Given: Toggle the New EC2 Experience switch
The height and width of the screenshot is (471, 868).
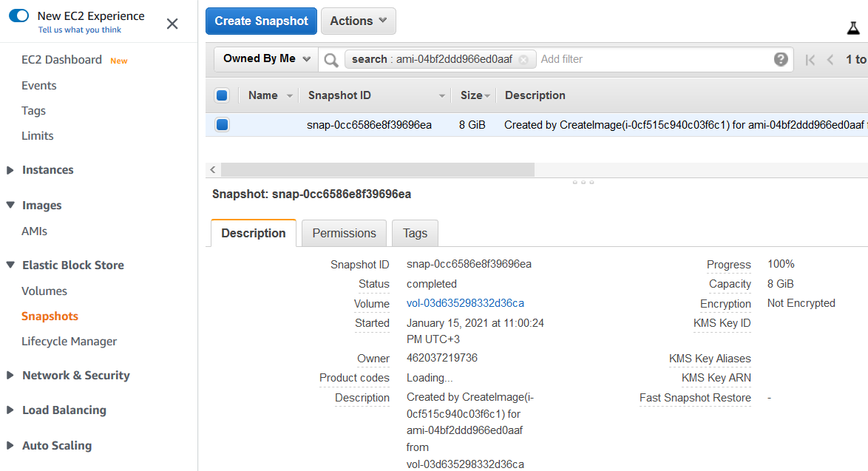Looking at the screenshot, I should [x=18, y=16].
